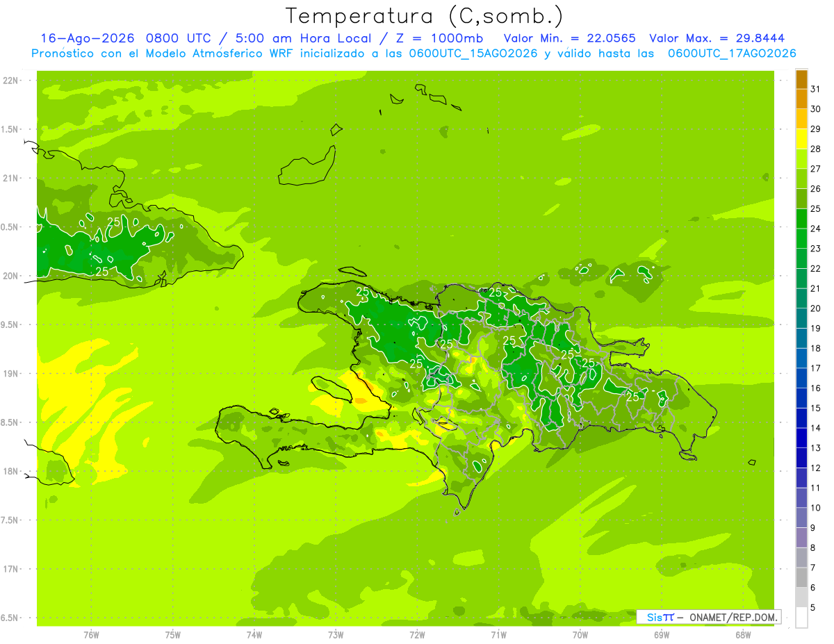
Task: Click the '22N' latitude axis label
Action: [10, 81]
